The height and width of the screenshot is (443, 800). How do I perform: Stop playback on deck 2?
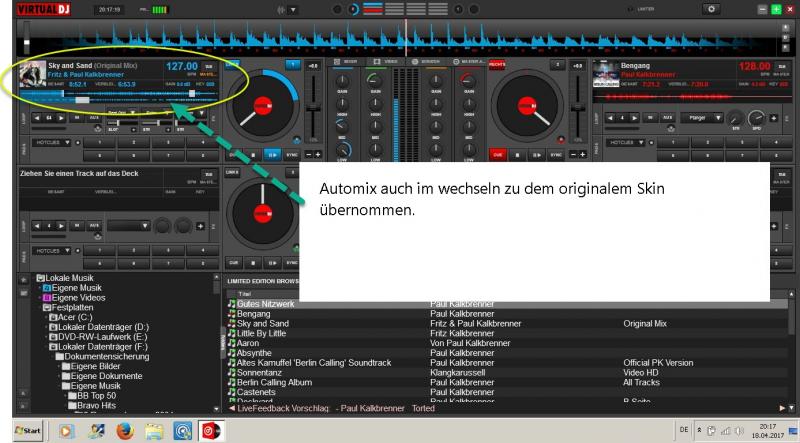tap(517, 155)
